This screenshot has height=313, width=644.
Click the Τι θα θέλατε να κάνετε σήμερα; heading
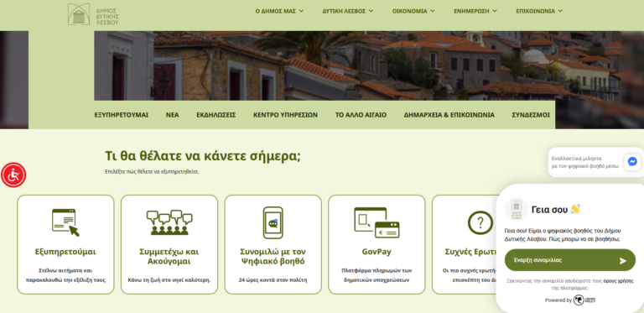pos(203,156)
